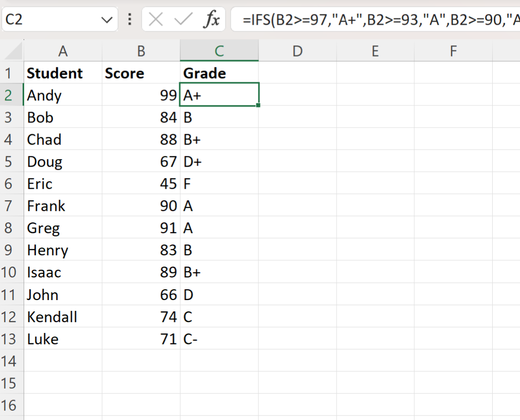
Task: Click the green fill handle on cell C2
Action: click(259, 104)
